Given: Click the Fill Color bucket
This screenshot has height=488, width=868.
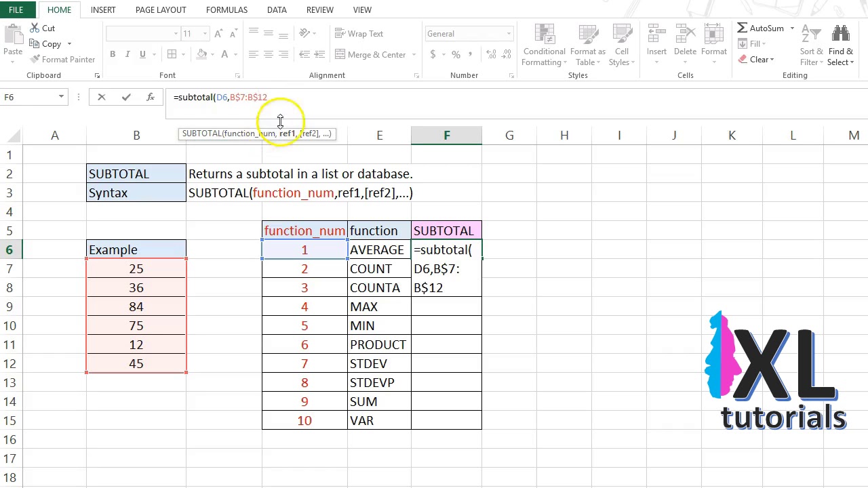Looking at the screenshot, I should point(201,55).
